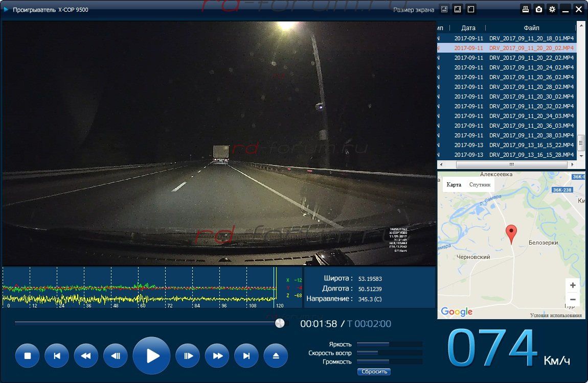
Task: Skip to the next video file
Action: tap(246, 356)
